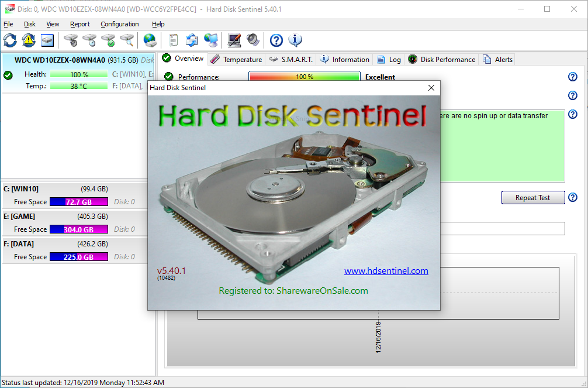588x388 pixels.
Task: Select the WDC WD10EZEX-08WN4A0 disk header
Action: tap(78, 60)
